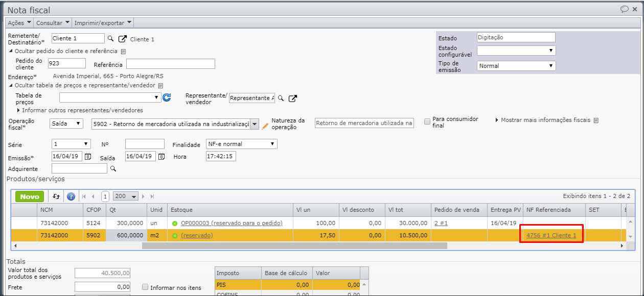Click the Frete value field
Screen dimensions: 644x296
click(102, 287)
